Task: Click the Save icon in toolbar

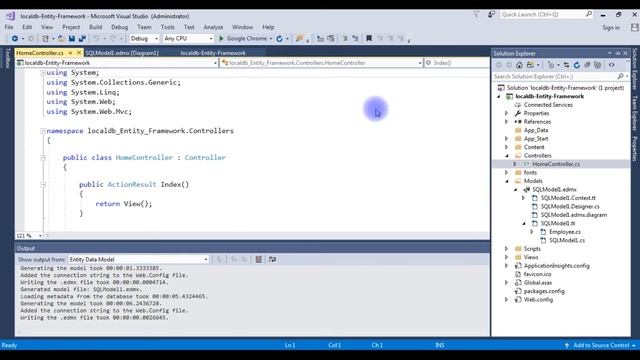Action: (x=72, y=38)
